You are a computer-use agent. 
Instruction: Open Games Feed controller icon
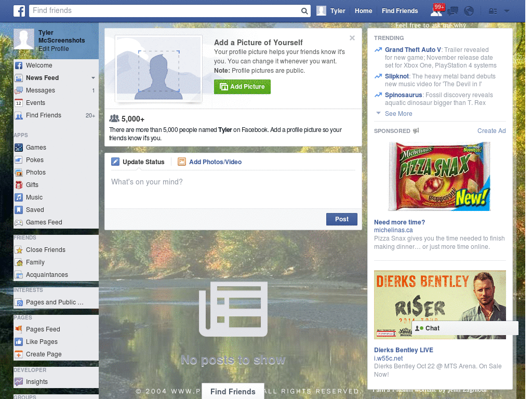(19, 222)
